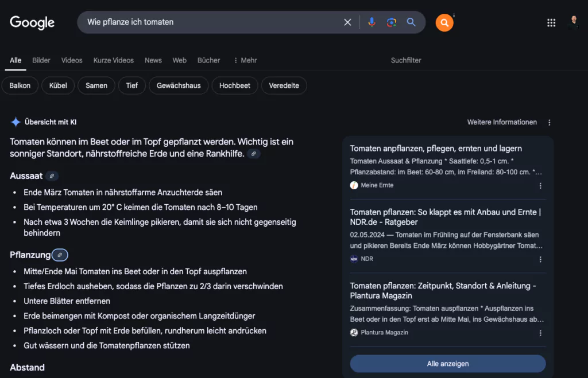This screenshot has height=378, width=588.
Task: Toggle the Balkon filter chip
Action: click(x=20, y=85)
